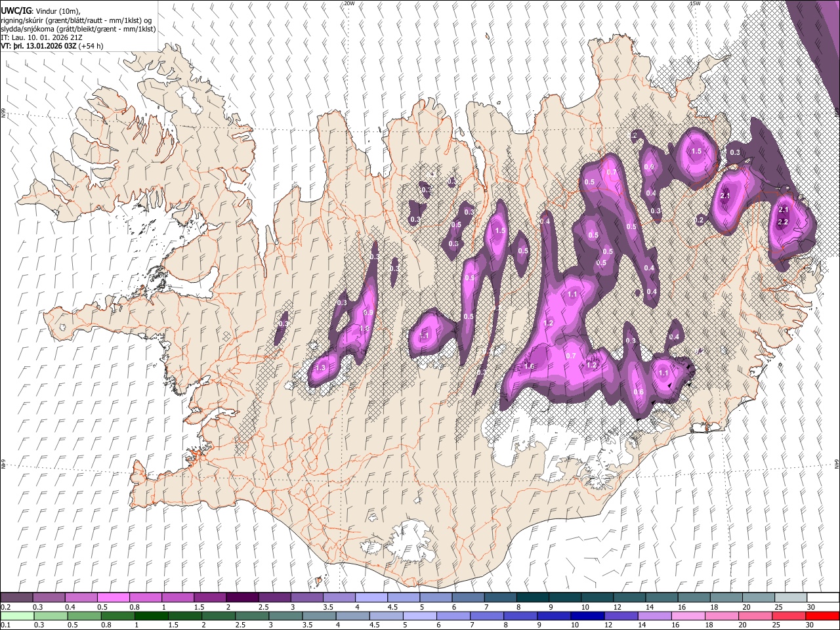This screenshot has width=840, height=630.
Task: Pick palest green rain swatch between 0.1 and 0.3
Action: click(16, 616)
